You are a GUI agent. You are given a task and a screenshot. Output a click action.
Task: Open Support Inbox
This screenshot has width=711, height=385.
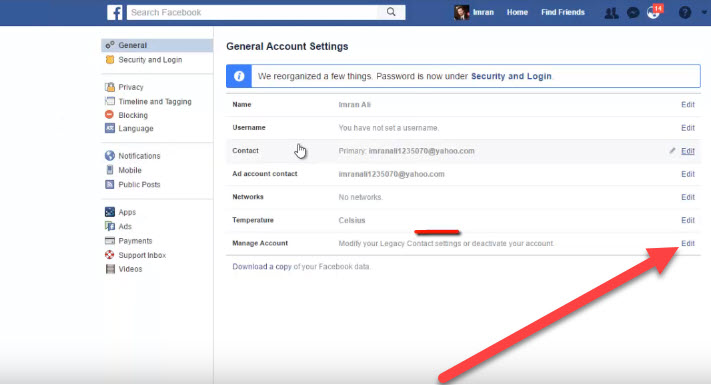tap(142, 255)
